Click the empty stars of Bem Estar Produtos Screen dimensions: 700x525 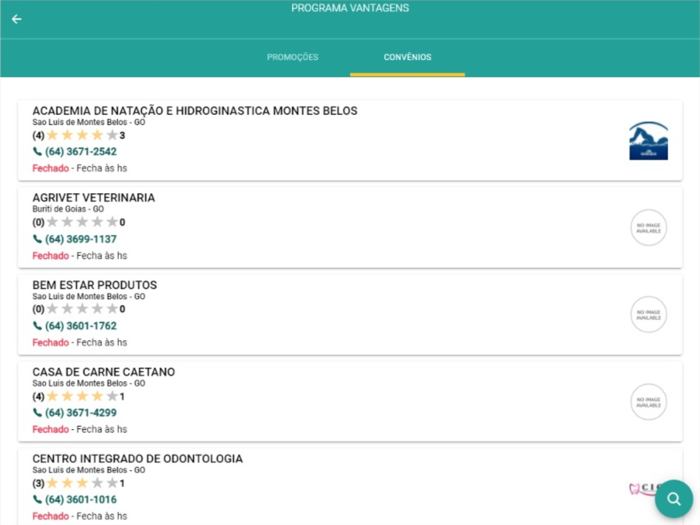[82, 309]
